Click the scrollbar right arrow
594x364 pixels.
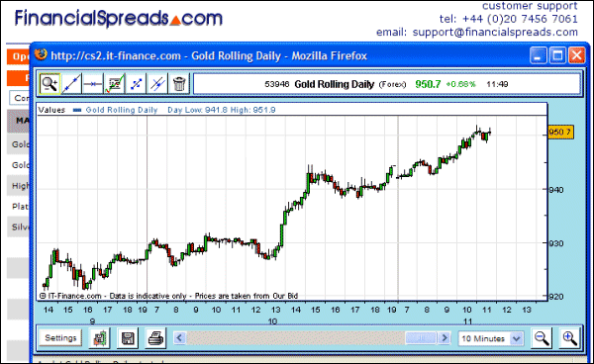pos(445,337)
